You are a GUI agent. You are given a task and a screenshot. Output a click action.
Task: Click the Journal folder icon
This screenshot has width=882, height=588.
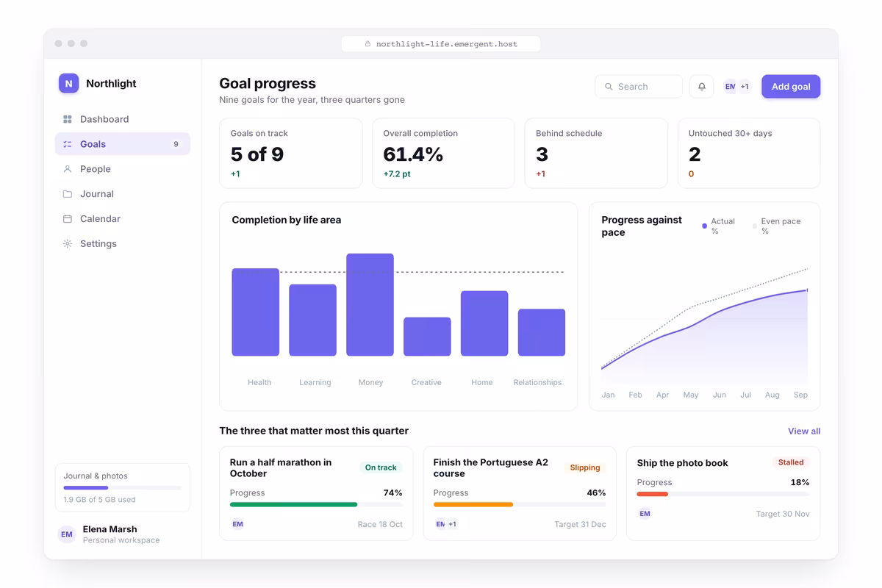click(x=68, y=194)
